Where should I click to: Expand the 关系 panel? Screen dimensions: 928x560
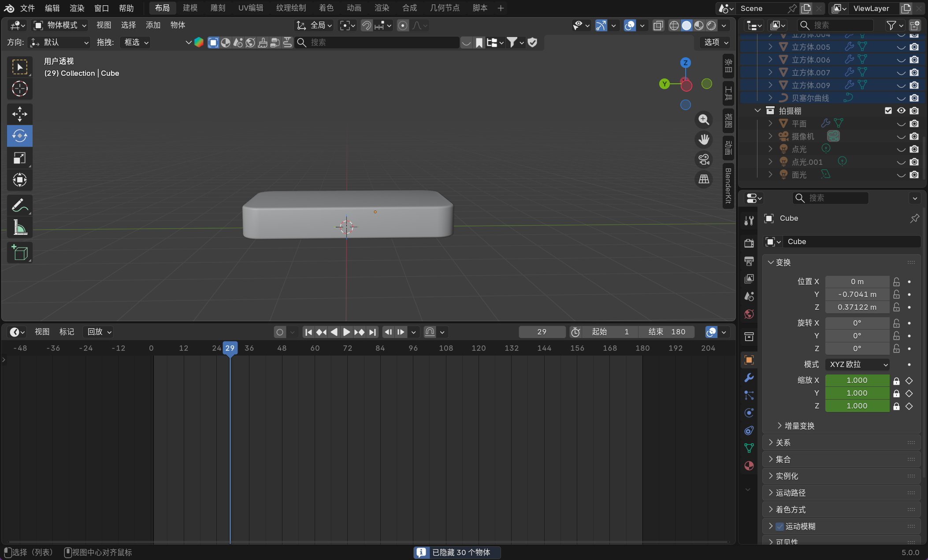783,442
